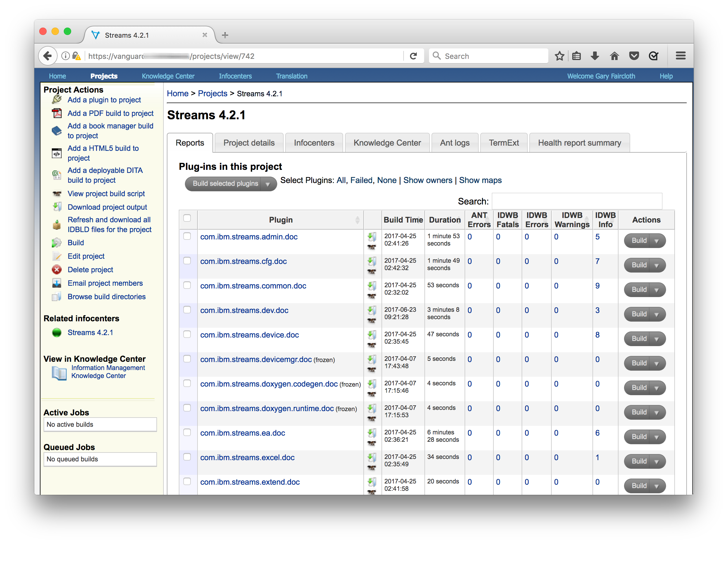Open the browser hamburger menu
This screenshot has height=569, width=728.
[681, 56]
